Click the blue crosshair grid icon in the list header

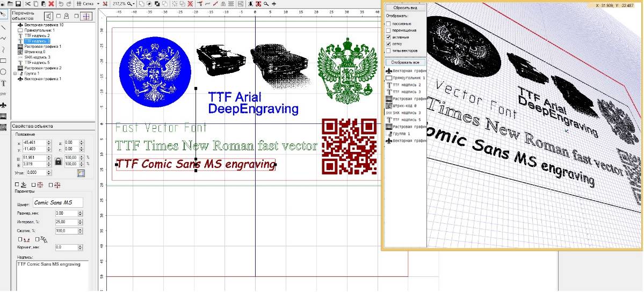pyautogui.click(x=86, y=16)
